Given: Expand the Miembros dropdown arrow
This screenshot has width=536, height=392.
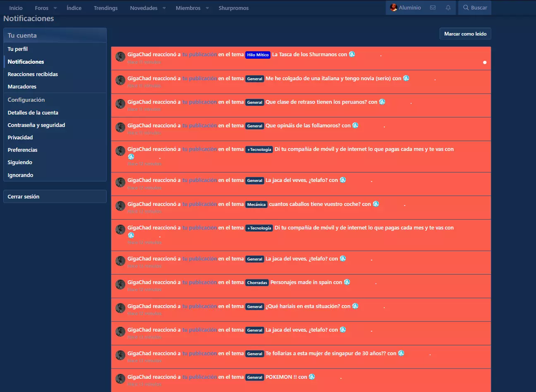Looking at the screenshot, I should click(x=207, y=8).
